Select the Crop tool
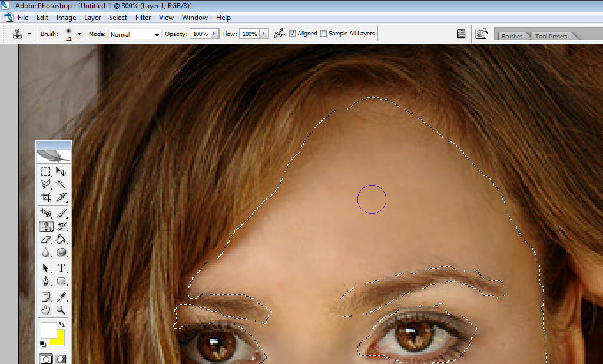Image resolution: width=603 pixels, height=364 pixels. point(46,197)
